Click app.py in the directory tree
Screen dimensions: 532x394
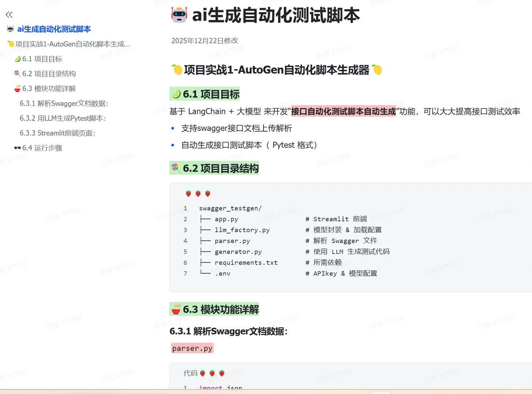coord(226,219)
